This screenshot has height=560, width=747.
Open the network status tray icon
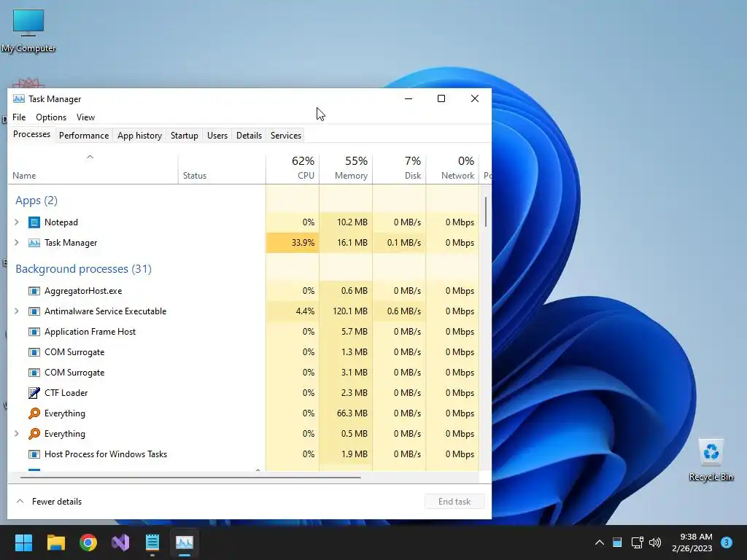coord(637,542)
